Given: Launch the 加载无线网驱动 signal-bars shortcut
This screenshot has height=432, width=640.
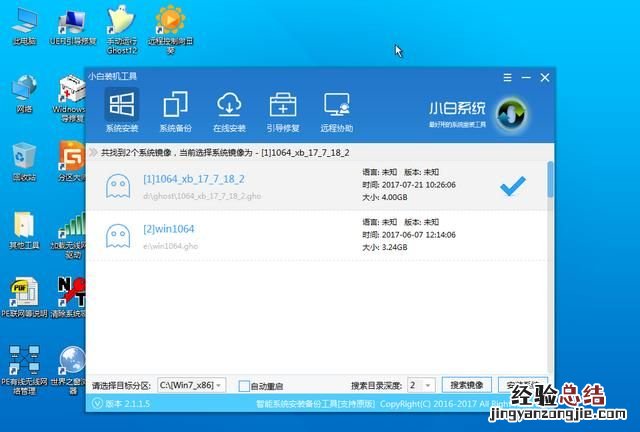Looking at the screenshot, I should (69, 235).
